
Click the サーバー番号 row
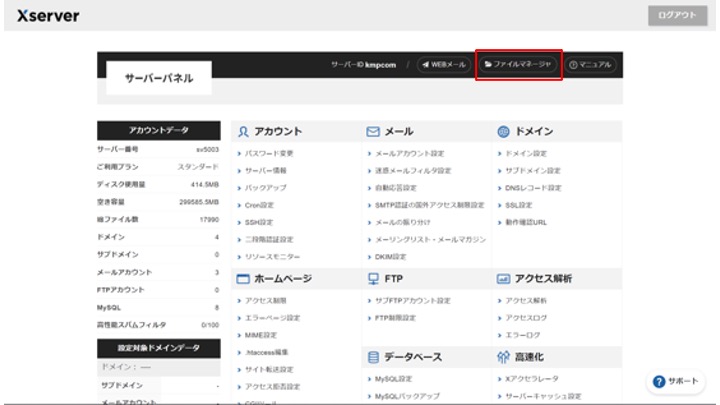click(x=158, y=149)
